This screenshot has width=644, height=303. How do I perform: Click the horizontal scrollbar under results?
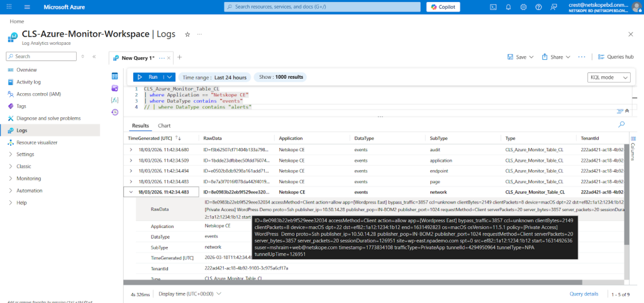coord(353,282)
